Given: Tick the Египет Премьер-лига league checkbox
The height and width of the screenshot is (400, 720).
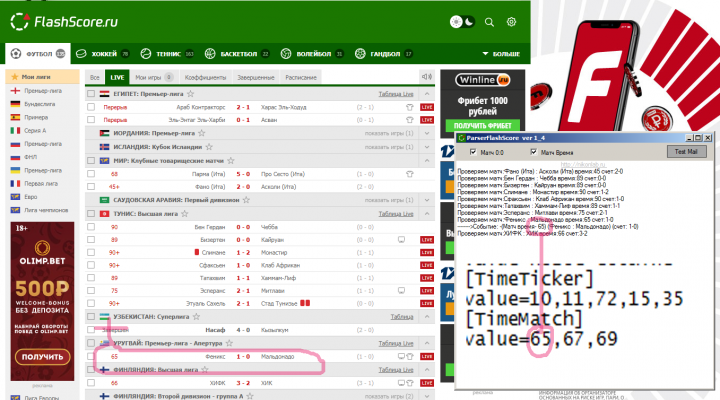Looking at the screenshot, I should point(91,94).
